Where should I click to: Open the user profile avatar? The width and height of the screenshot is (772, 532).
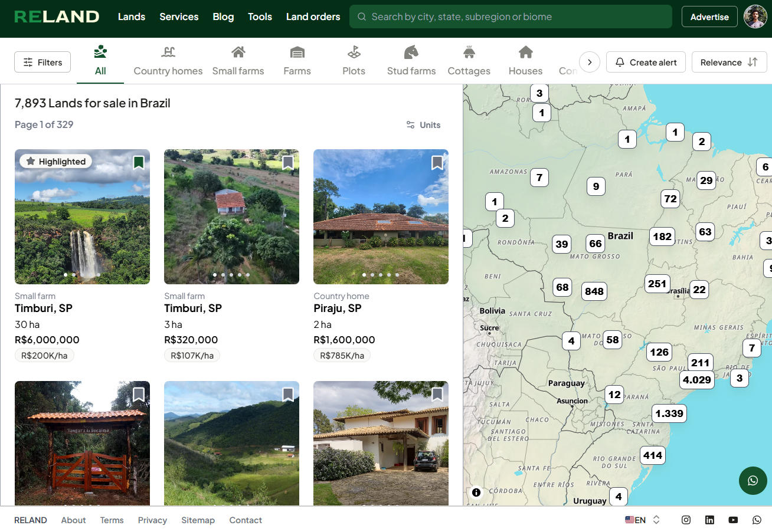coord(755,17)
